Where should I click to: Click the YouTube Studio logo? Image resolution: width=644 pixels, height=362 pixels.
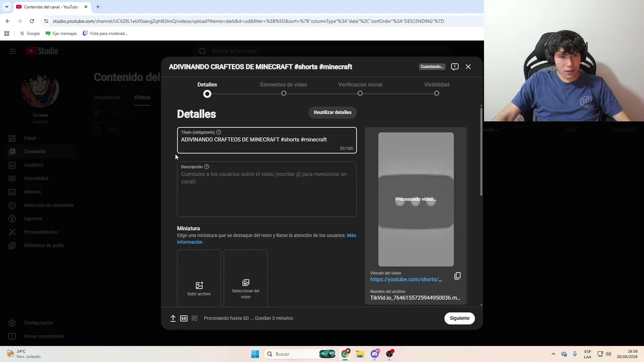coord(42,51)
